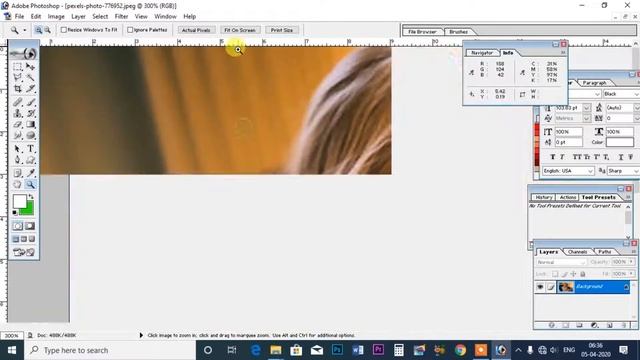This screenshot has height=360, width=640.
Task: Select the Blur tool
Action: coord(18,135)
